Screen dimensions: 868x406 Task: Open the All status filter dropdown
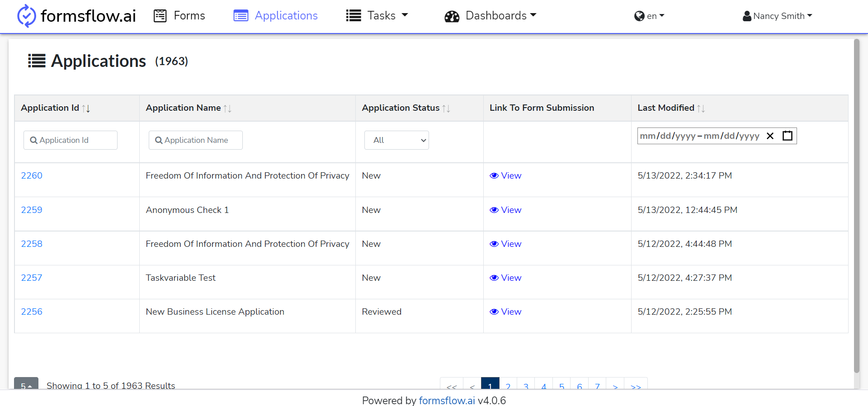coord(396,140)
